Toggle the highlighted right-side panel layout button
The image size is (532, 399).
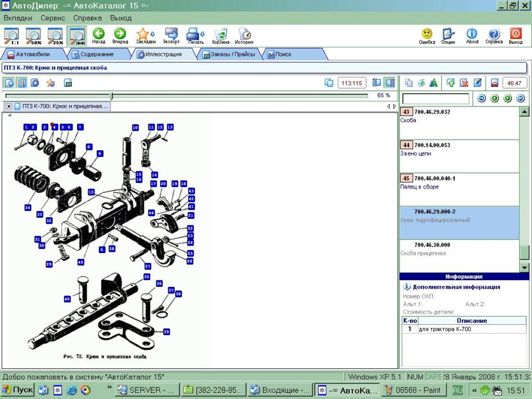click(390, 83)
